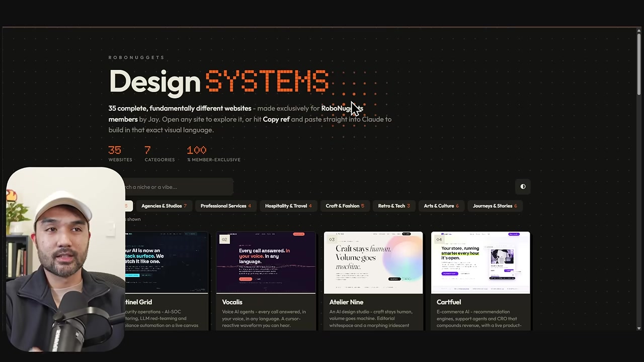Click the 100% Member-Exclusive stat
The height and width of the screenshot is (362, 644).
click(x=214, y=153)
